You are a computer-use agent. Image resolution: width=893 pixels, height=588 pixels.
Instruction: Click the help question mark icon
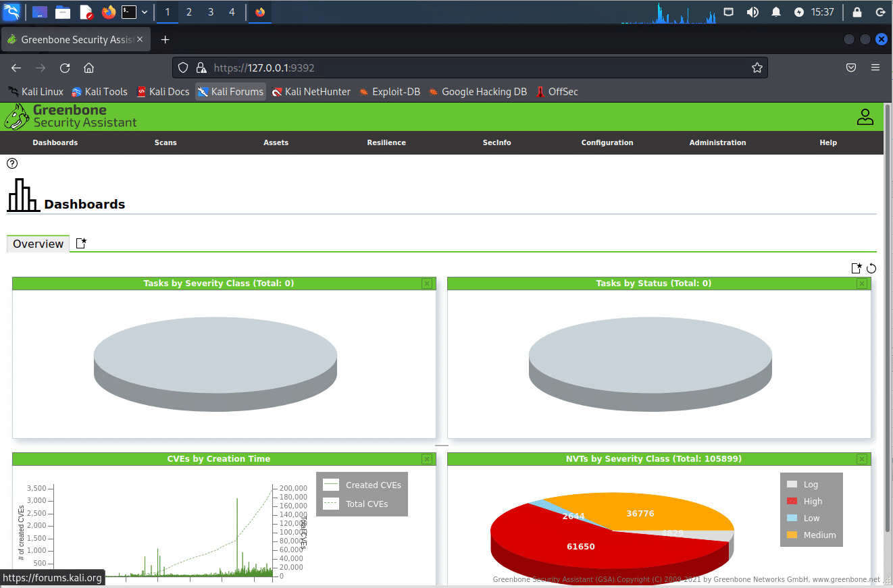12,163
